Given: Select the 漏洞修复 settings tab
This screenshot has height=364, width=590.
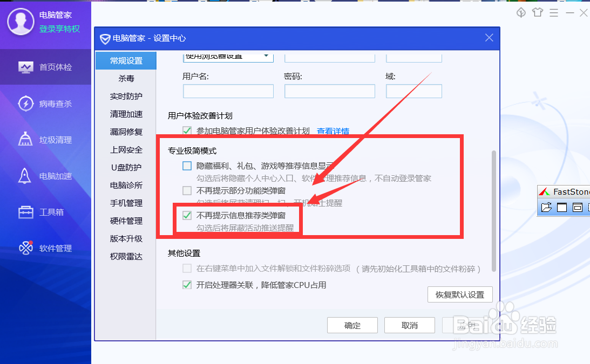Looking at the screenshot, I should pos(126,132).
